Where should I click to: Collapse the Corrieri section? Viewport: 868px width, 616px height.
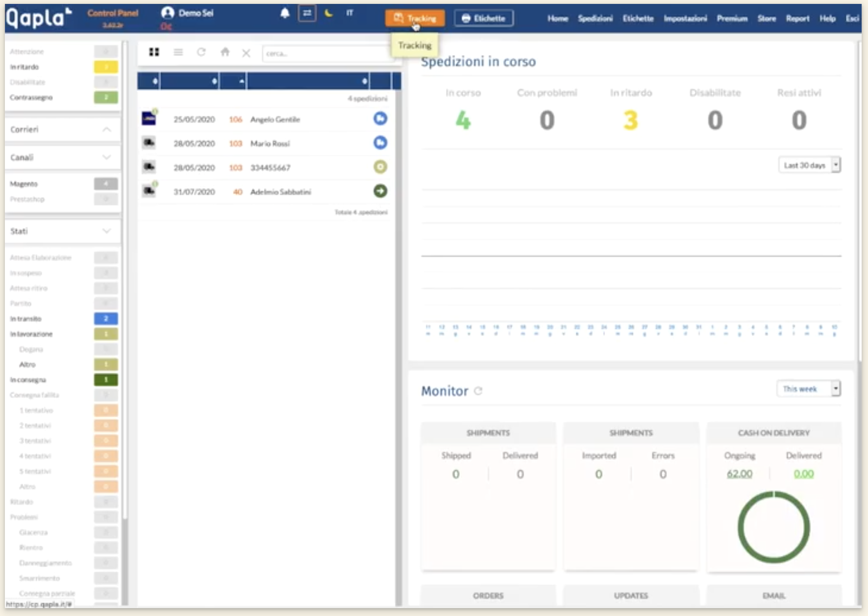106,129
